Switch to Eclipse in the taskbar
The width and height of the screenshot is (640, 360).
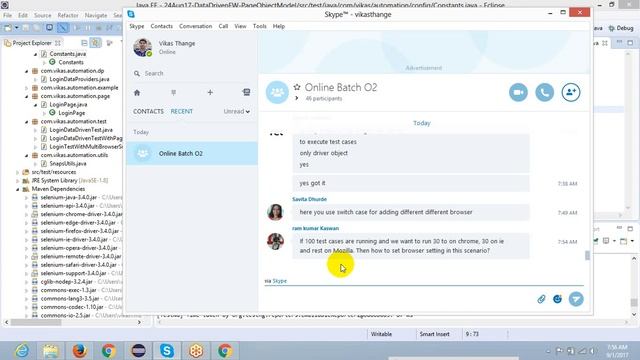(x=138, y=351)
